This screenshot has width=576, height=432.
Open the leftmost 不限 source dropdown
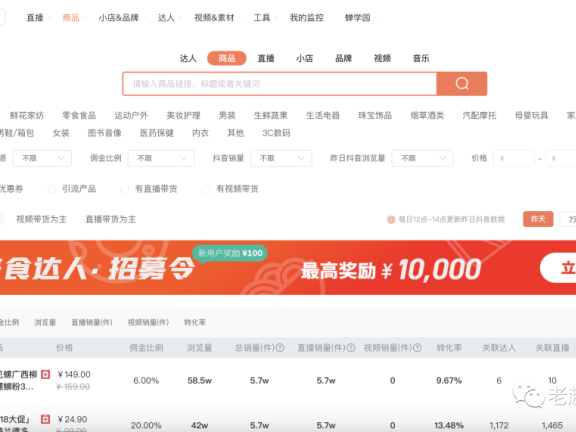pyautogui.click(x=42, y=158)
